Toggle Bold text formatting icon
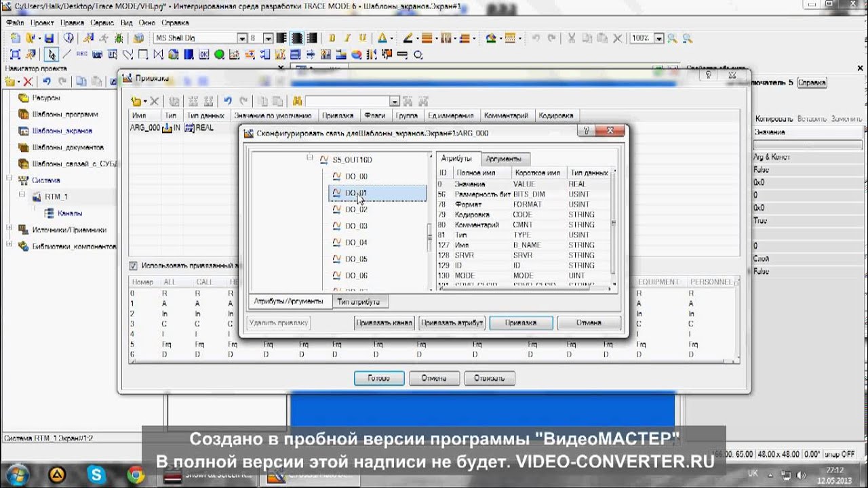Screen dimensions: 868x488 tap(332, 38)
